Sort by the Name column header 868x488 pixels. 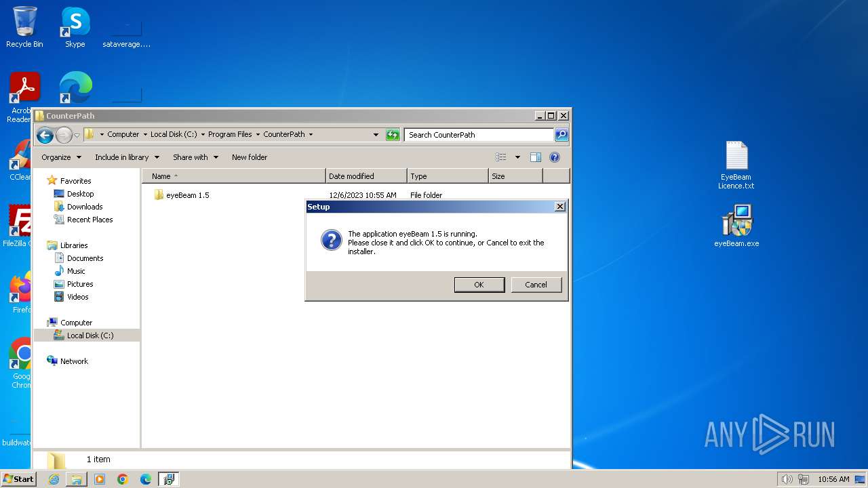click(x=234, y=176)
